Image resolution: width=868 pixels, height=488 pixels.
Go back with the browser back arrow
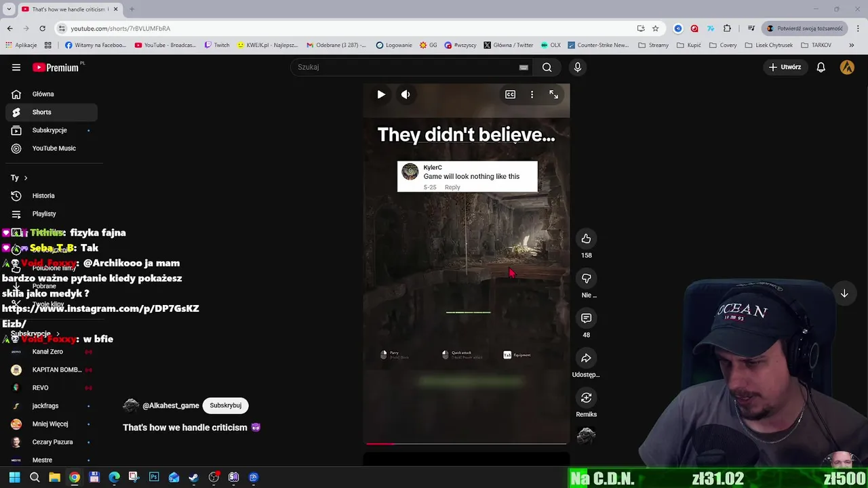(x=9, y=28)
